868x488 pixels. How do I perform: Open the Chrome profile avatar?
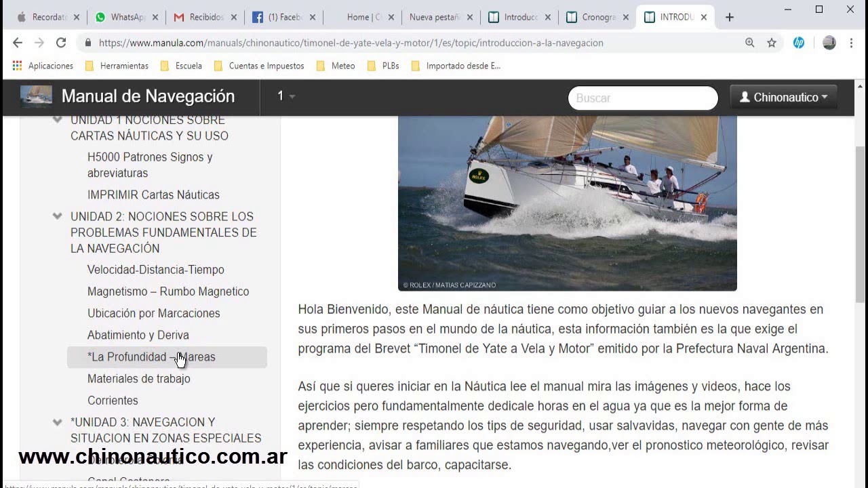pyautogui.click(x=829, y=43)
